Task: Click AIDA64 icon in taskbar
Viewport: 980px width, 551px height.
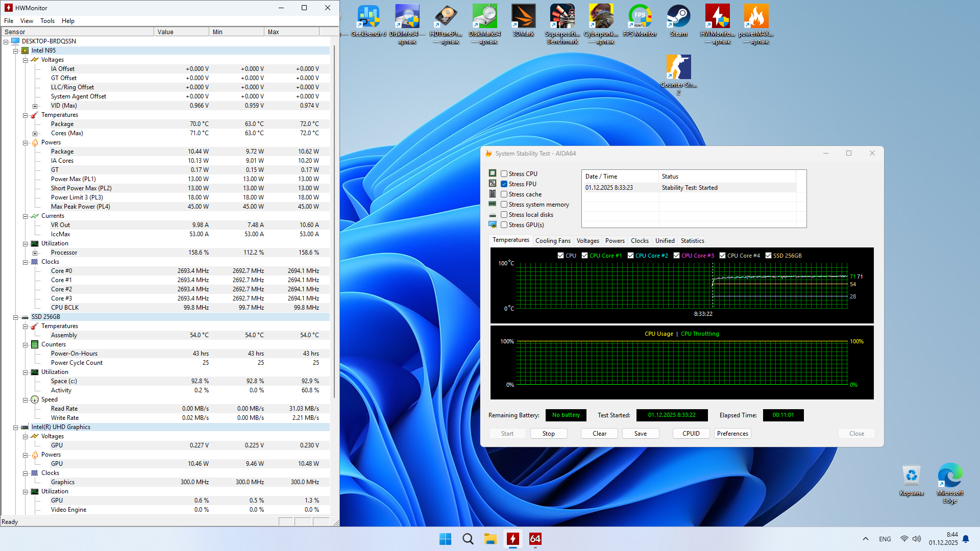Action: (x=535, y=539)
